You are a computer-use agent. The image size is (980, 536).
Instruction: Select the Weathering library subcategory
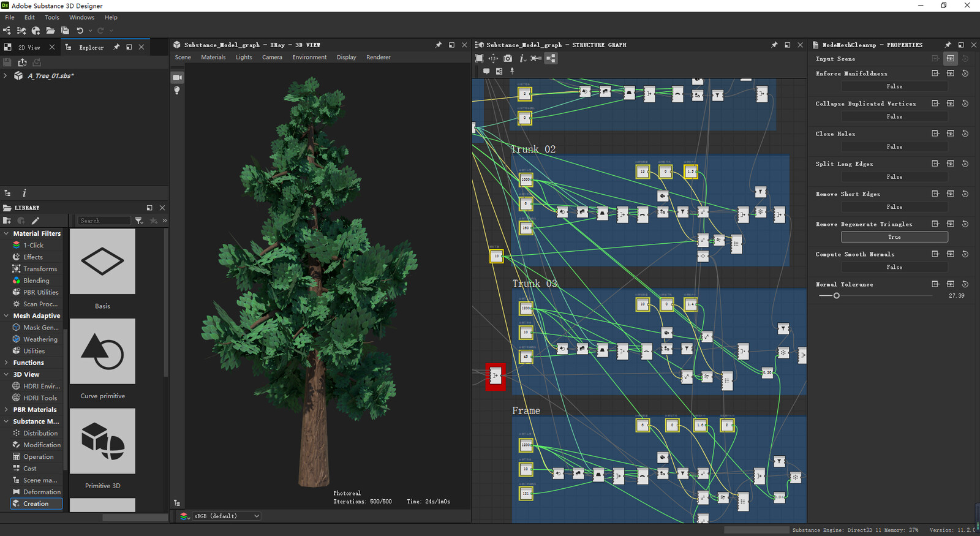point(36,339)
